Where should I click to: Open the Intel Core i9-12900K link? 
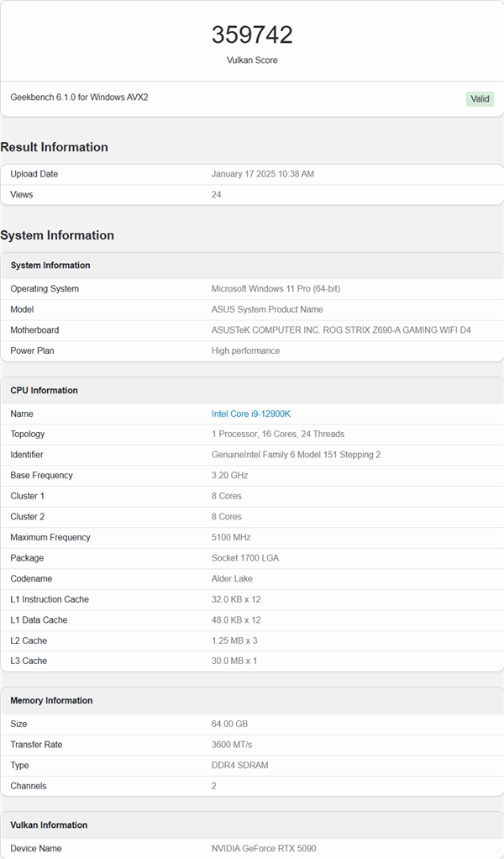pyautogui.click(x=250, y=414)
